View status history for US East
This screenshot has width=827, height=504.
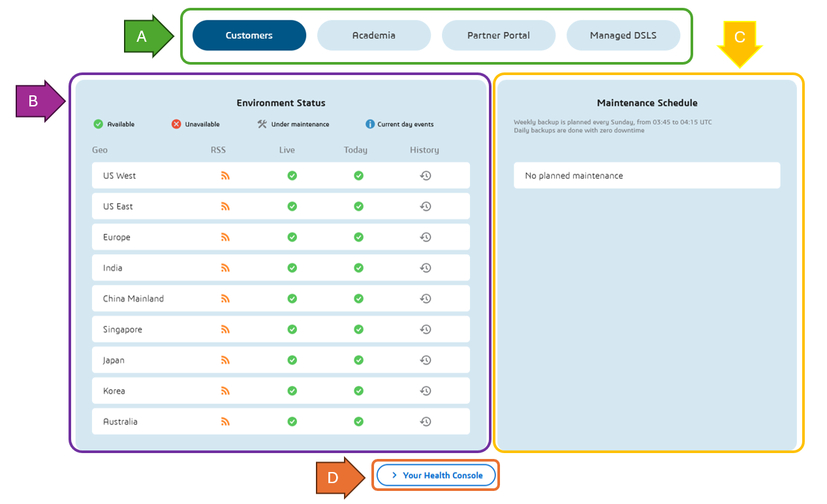(426, 206)
